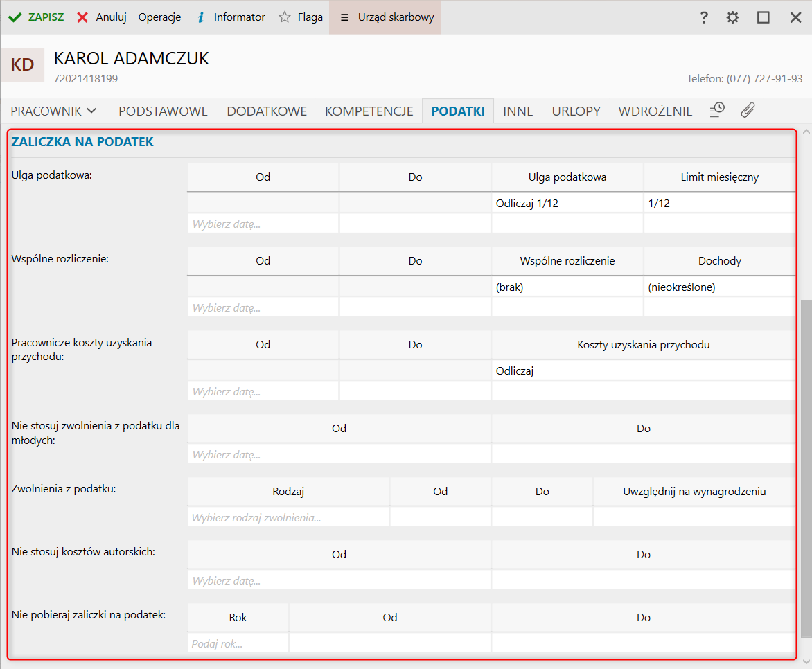Select the Odliczaj 1/12 tax relief cell
Screen dimensions: 812x669
pyautogui.click(x=567, y=203)
